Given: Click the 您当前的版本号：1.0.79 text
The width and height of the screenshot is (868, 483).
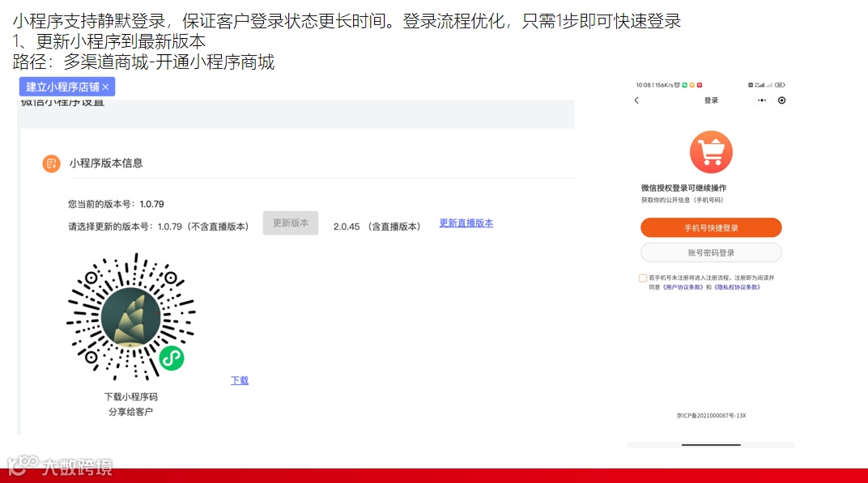Looking at the screenshot, I should pos(117,204).
